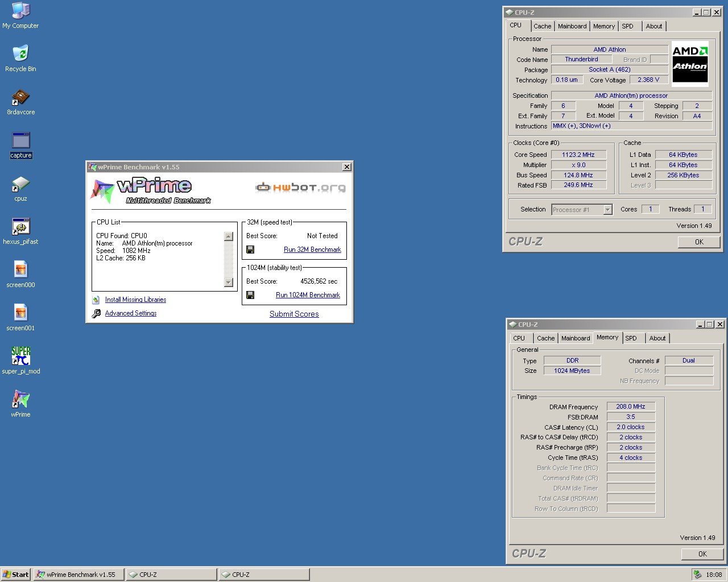
Task: Open About tab in bottom CPU-Z
Action: (x=657, y=338)
